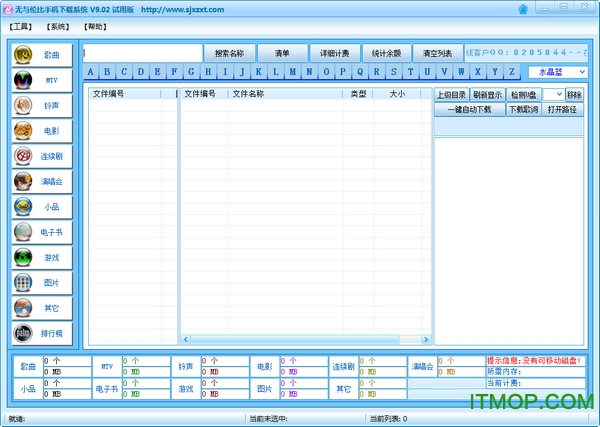Image resolution: width=600 pixels, height=427 pixels.
Task: Open the 连续剧 (TV series) category
Action: tap(40, 156)
